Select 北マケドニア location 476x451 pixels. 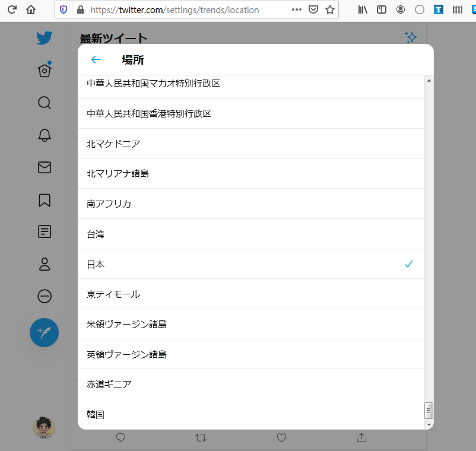coord(250,144)
